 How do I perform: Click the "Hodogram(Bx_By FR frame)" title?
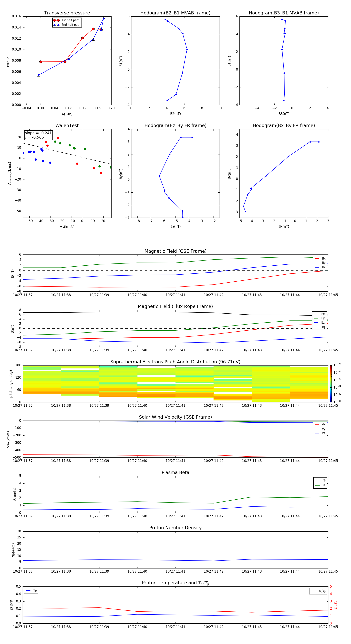[x=284, y=125]
